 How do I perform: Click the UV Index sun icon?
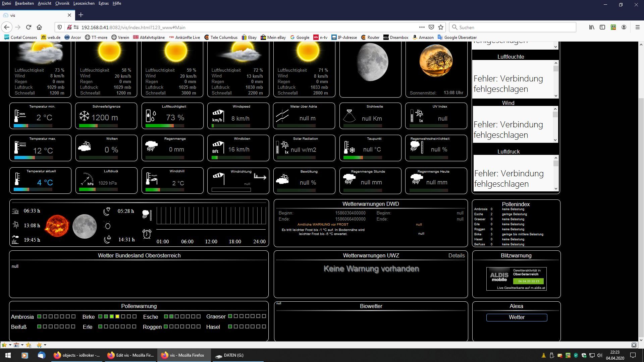click(417, 116)
